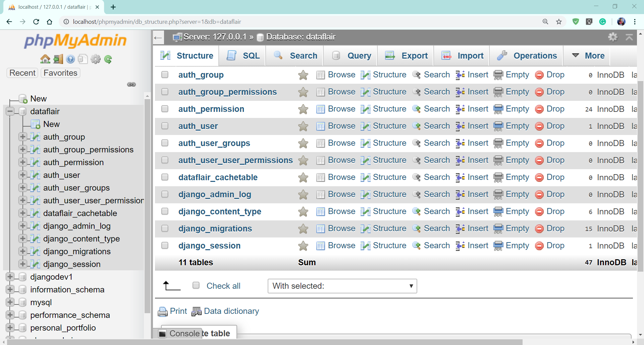Tick the django_migrations checkbox
644x345 pixels.
[165, 228]
